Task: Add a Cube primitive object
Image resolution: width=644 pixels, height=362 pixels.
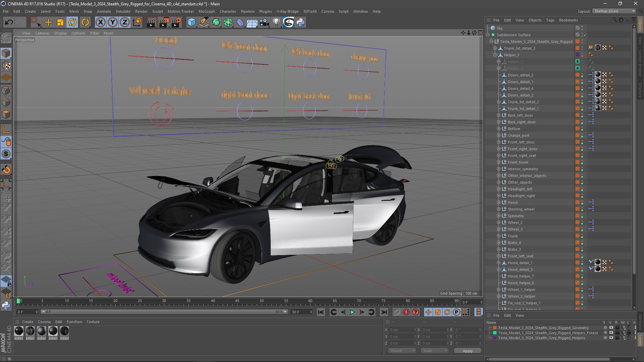Action: click(x=192, y=22)
